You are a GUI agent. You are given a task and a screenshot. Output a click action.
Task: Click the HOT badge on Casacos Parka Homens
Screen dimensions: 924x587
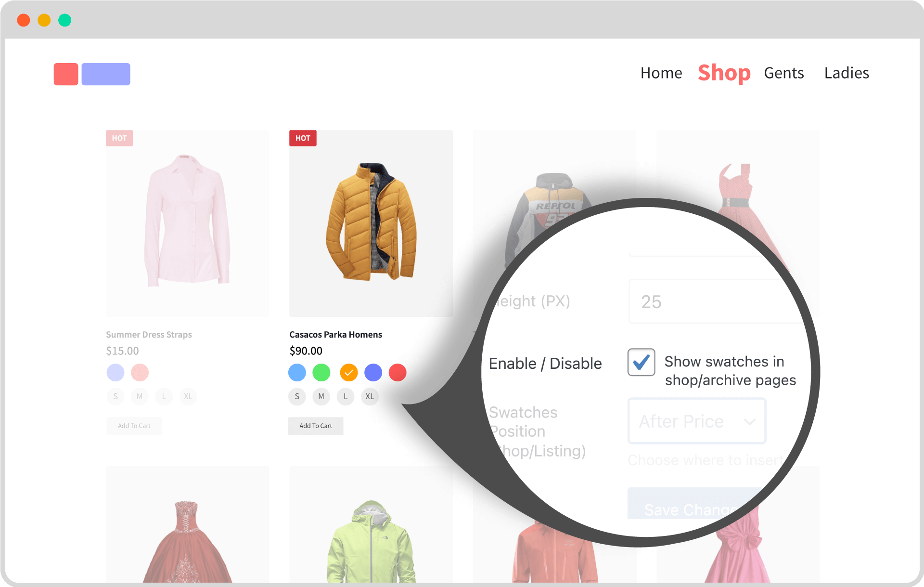302,138
